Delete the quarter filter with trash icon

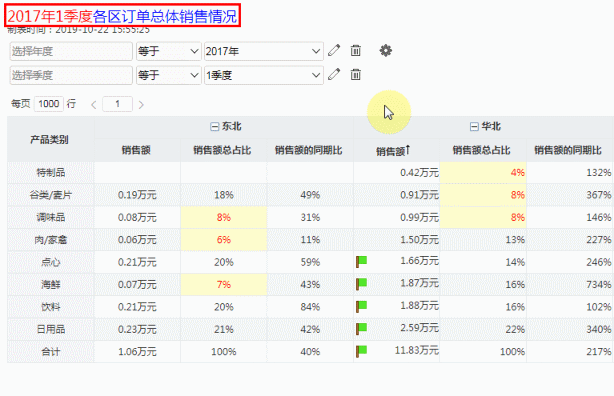[356, 74]
